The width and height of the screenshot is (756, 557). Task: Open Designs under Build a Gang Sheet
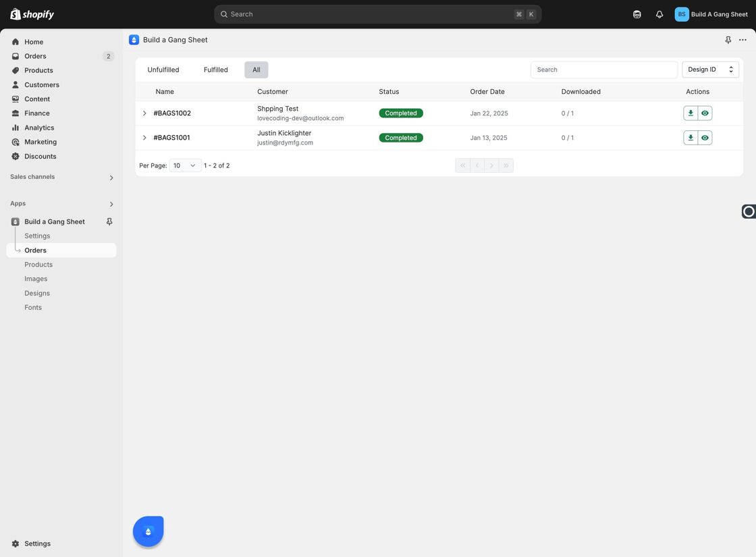(37, 293)
